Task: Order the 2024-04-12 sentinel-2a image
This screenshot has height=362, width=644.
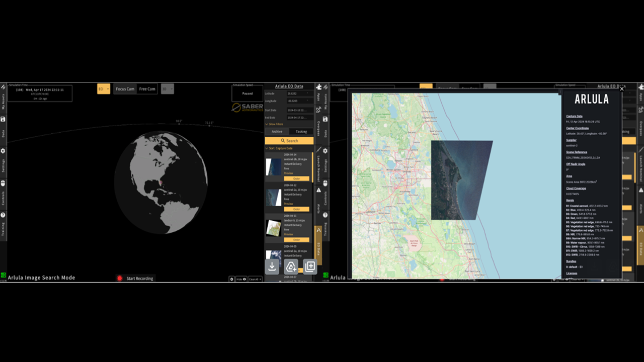Action: (296, 209)
